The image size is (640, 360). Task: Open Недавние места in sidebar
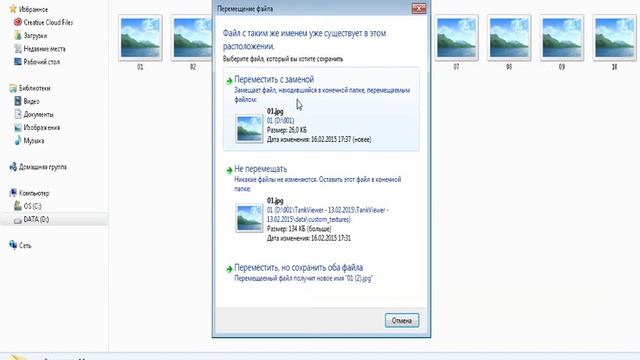[x=44, y=49]
